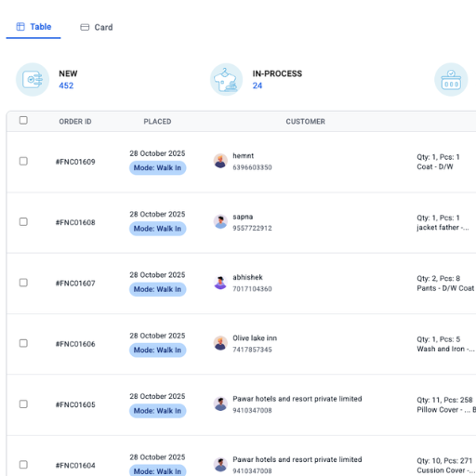Click customer name hemnt
The width and height of the screenshot is (476, 476).
[244, 156]
